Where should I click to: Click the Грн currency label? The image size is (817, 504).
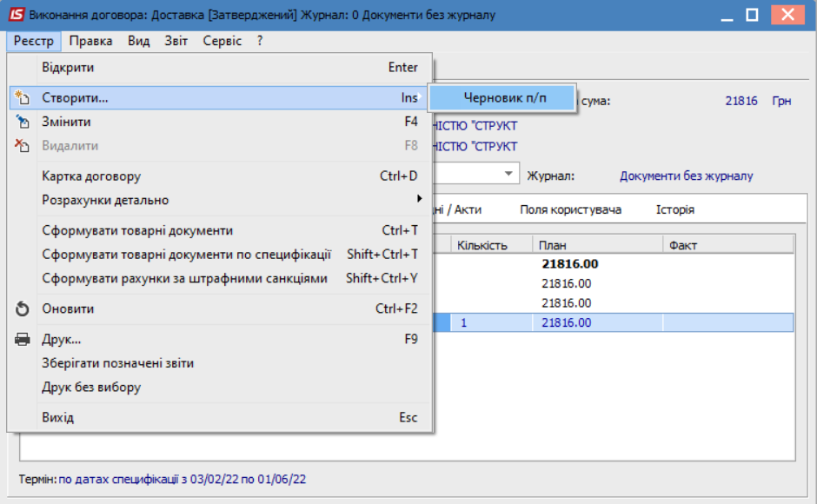tap(781, 101)
